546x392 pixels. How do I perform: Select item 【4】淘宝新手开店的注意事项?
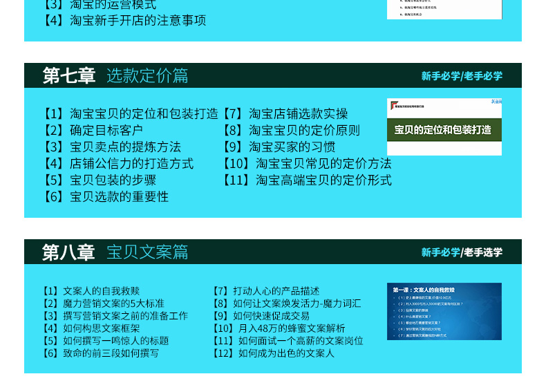click(x=124, y=20)
